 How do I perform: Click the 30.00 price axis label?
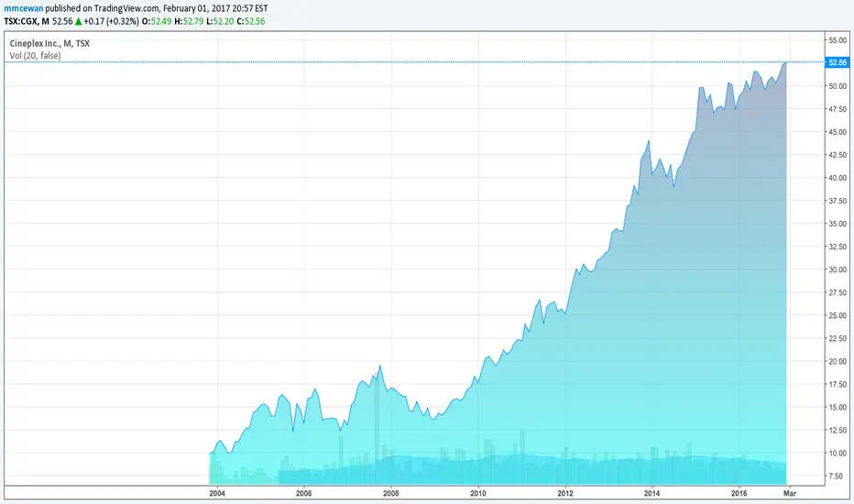pyautogui.click(x=838, y=269)
